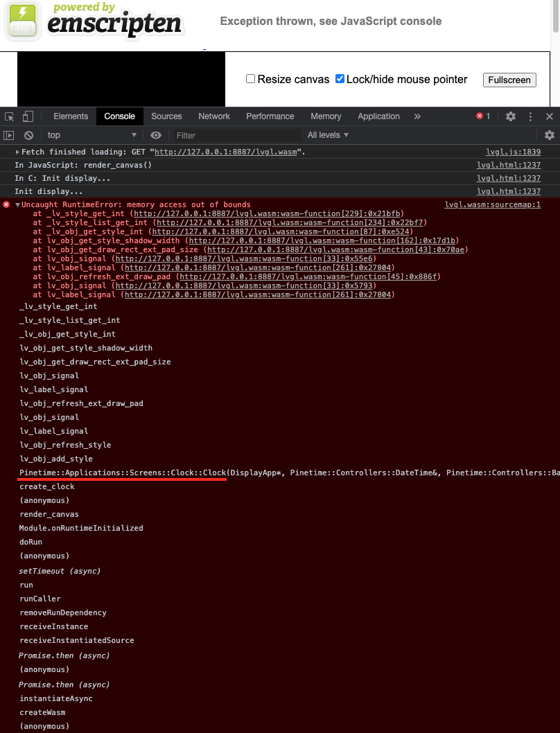The width and height of the screenshot is (560, 733).
Task: Toggle the device toolbar icon
Action: (28, 116)
